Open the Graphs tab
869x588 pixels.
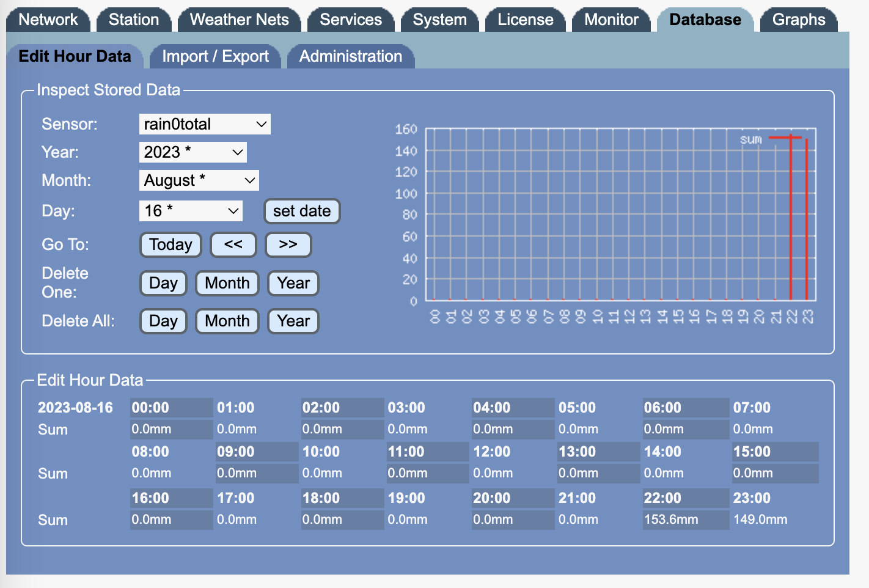click(x=799, y=20)
